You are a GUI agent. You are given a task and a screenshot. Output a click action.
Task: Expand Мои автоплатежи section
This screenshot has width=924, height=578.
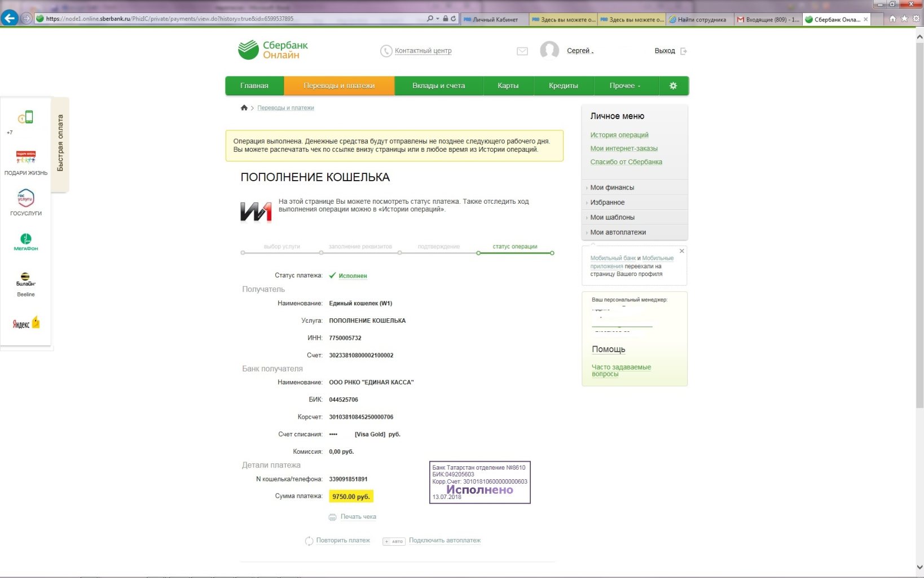[x=635, y=232]
